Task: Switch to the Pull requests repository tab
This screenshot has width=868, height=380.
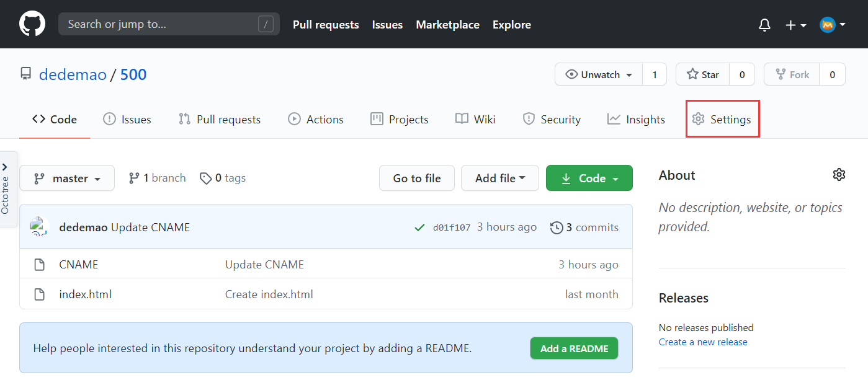Action: (x=220, y=120)
